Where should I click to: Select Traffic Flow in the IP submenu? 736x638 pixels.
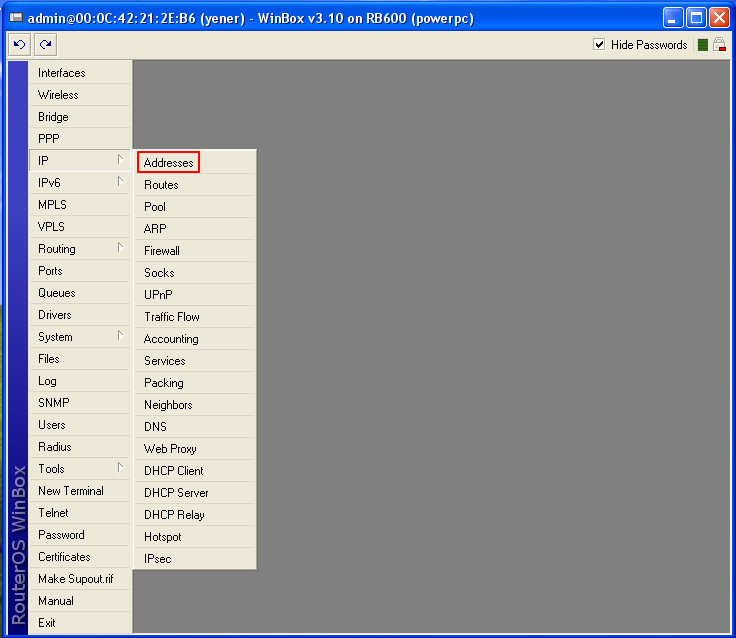(195, 317)
